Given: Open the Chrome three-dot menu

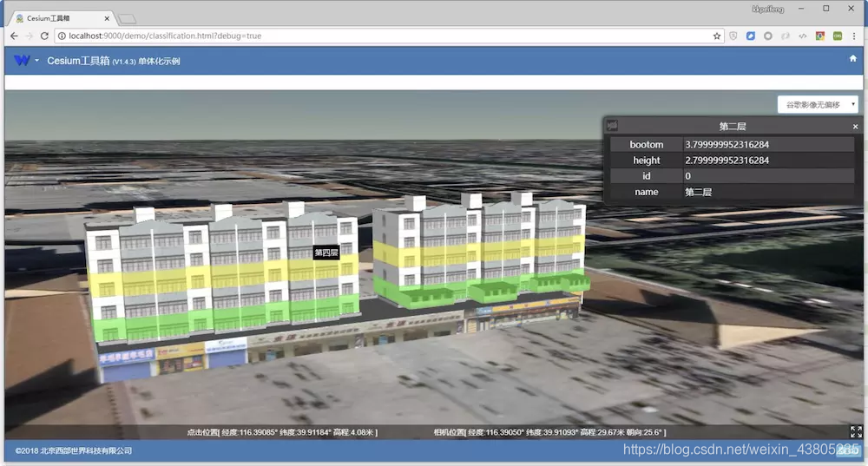Looking at the screenshot, I should (x=854, y=36).
